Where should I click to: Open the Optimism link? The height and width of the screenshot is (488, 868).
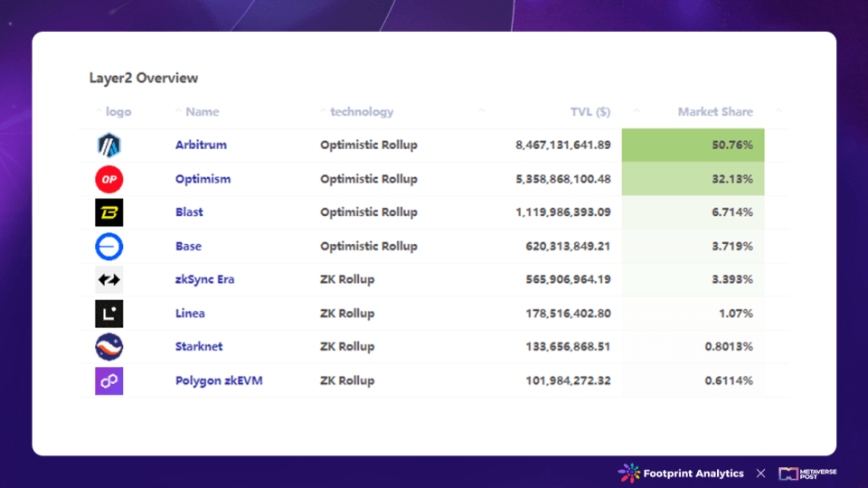(203, 179)
